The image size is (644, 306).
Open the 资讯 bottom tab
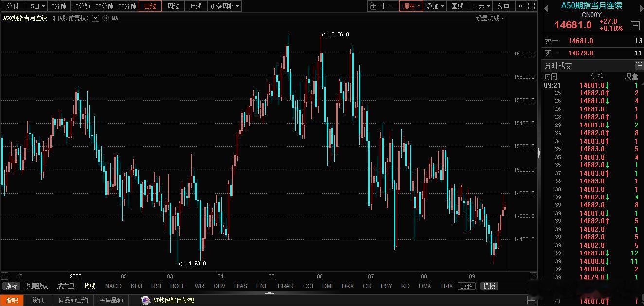[x=38, y=300]
